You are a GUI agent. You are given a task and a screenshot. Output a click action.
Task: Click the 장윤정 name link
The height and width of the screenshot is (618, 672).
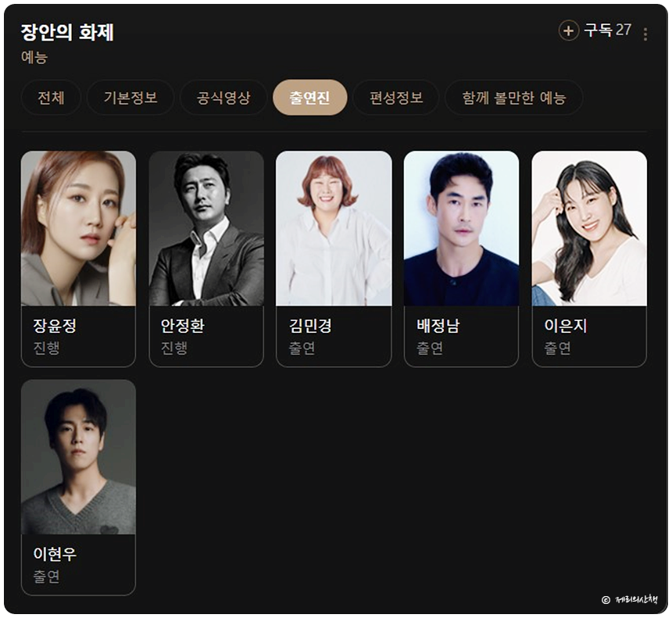point(55,326)
